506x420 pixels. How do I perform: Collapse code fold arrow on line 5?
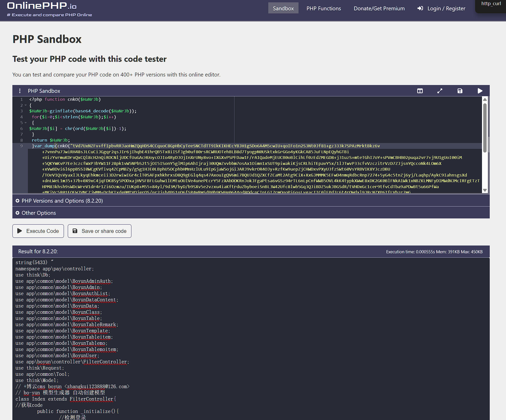point(26,123)
